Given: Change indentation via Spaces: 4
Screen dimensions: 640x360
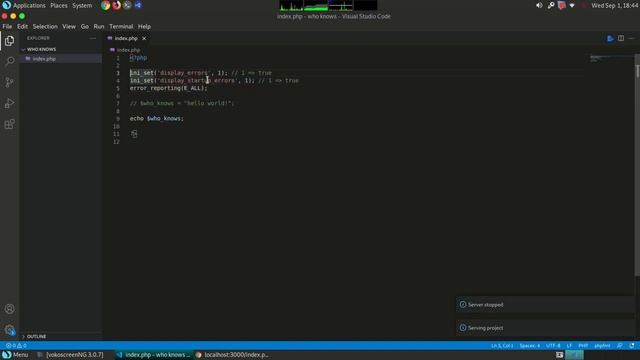Looking at the screenshot, I should tap(530, 346).
